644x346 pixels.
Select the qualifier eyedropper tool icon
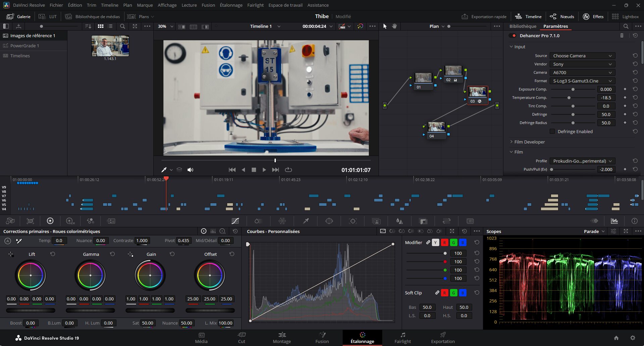coord(306,221)
